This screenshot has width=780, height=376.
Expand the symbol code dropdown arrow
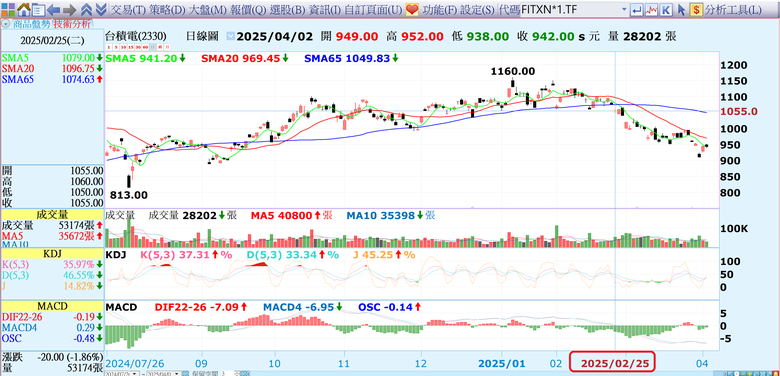coord(624,9)
